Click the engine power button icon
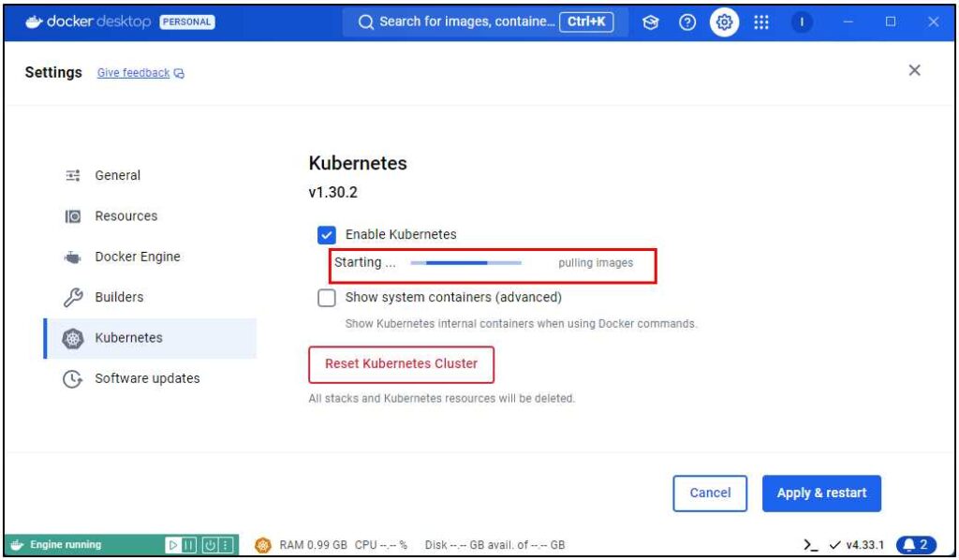Screen dimensions: 959x560 click(x=210, y=545)
